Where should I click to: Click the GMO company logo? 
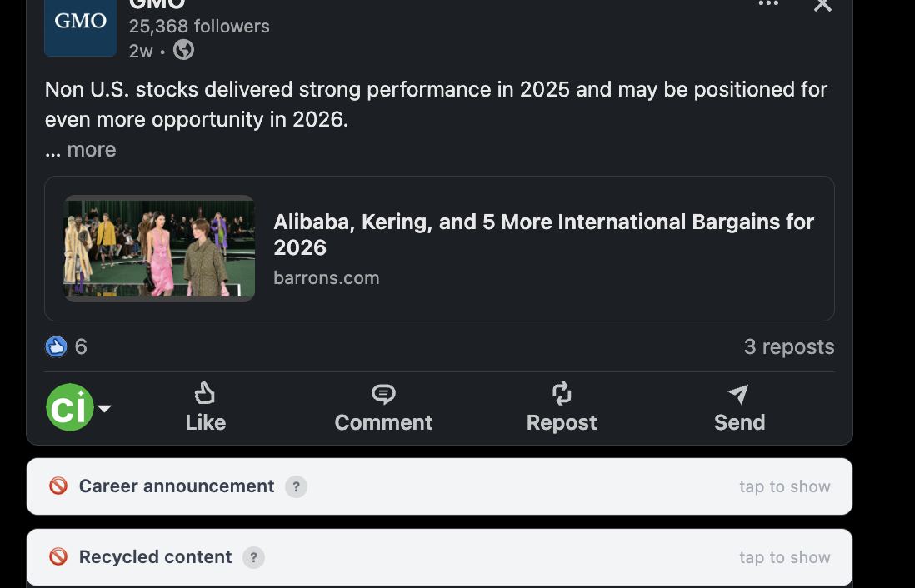coord(80,27)
